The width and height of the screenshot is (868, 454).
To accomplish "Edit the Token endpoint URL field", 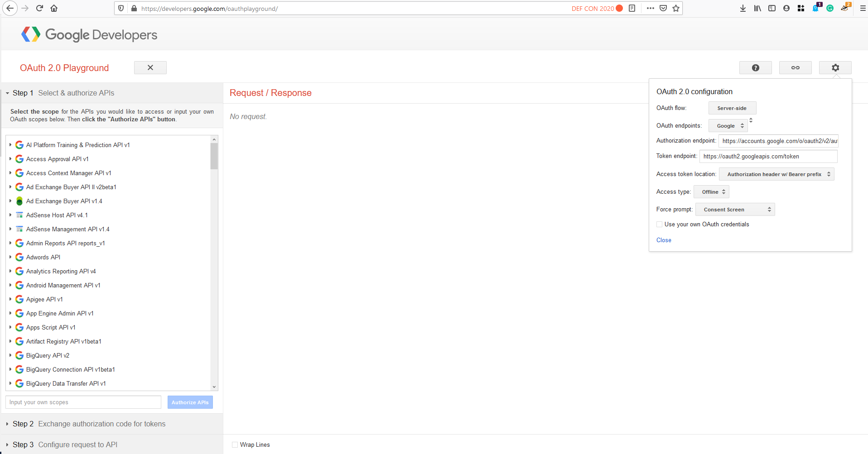I will tap(768, 156).
